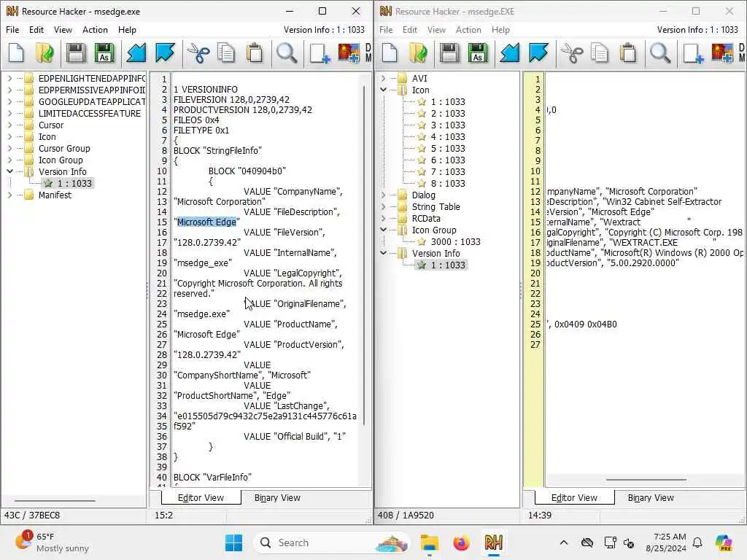This screenshot has height=560, width=747.
Task: Select Dialog folder in right window tree
Action: point(424,195)
